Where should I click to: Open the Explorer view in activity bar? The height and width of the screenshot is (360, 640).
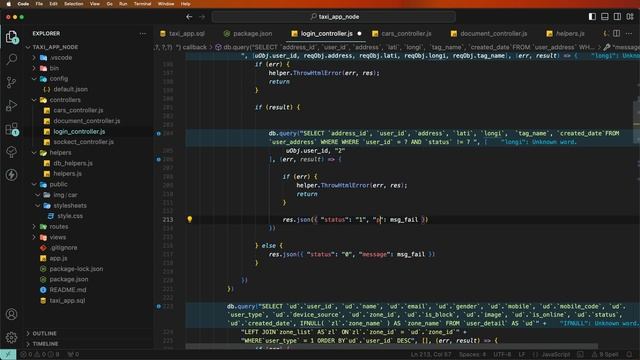(11, 37)
